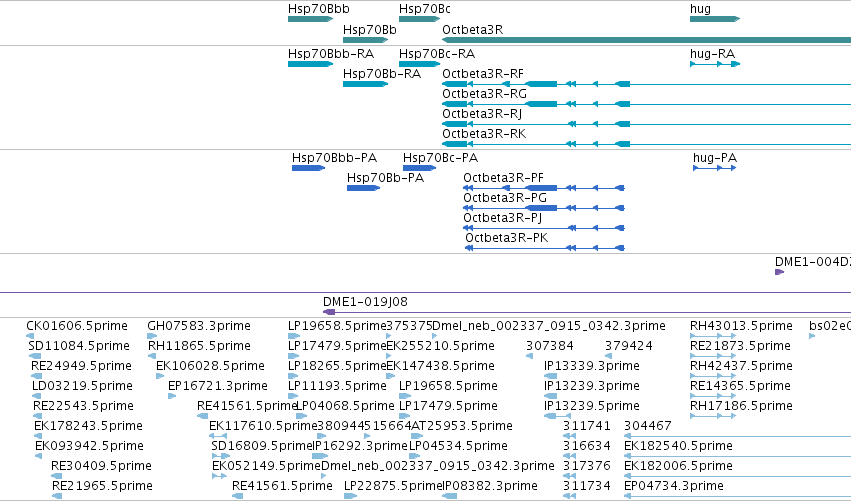This screenshot has width=851, height=501.
Task: Click the 379424 EST label
Action: tap(629, 346)
